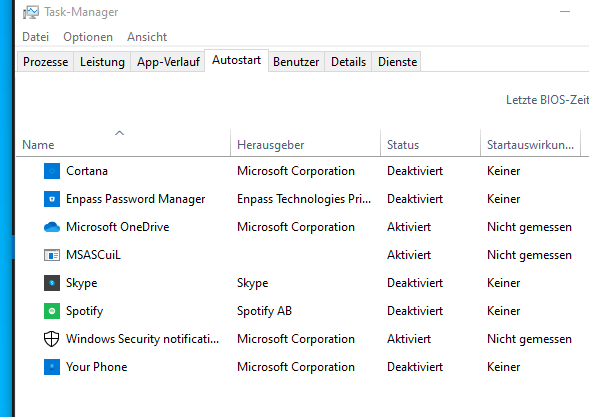
Task: Click Enpass Technologies publisher cell
Action: tap(304, 199)
